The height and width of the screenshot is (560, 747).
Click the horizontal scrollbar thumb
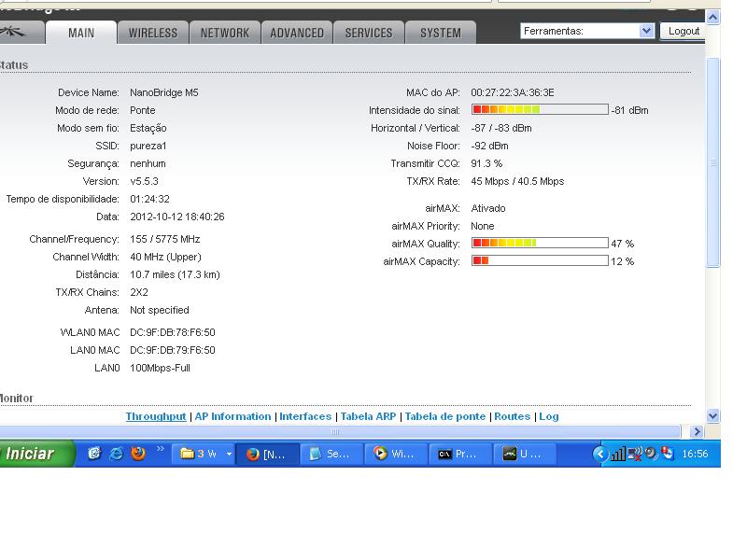[339, 431]
